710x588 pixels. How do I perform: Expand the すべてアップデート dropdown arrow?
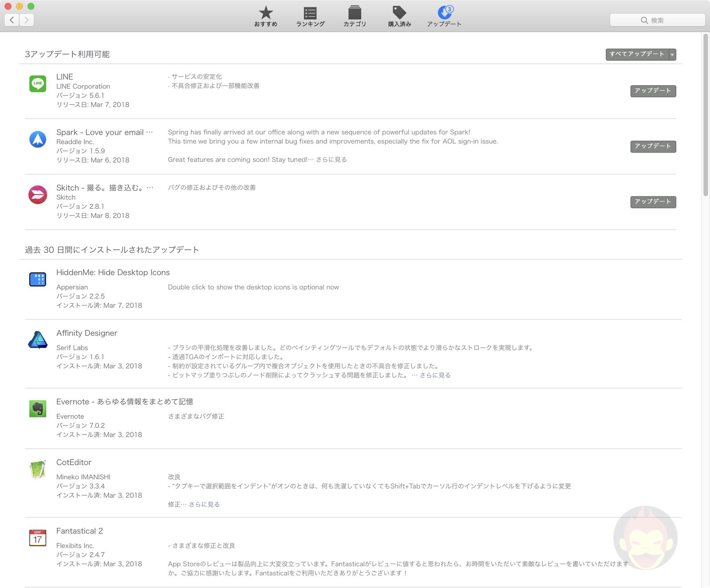coord(672,55)
